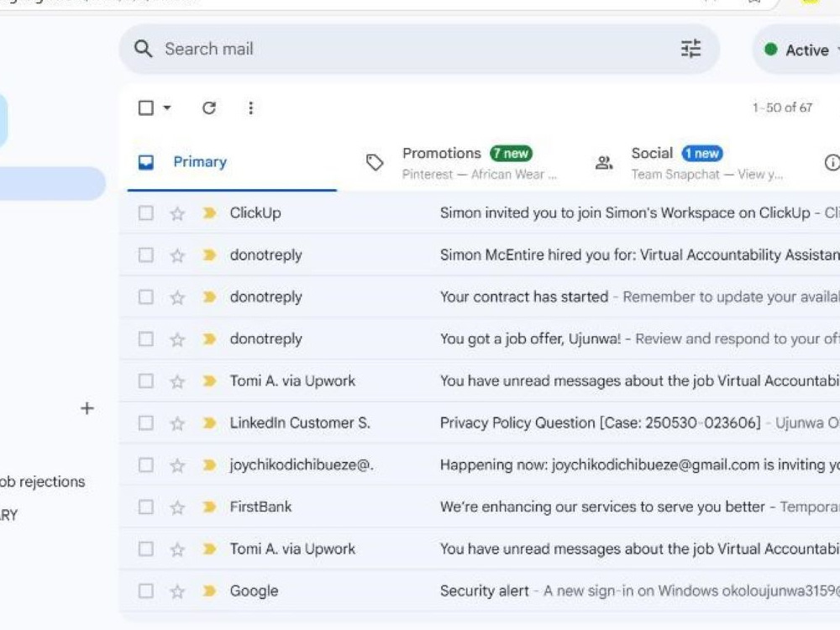Open Privacy Policy Question email
Image resolution: width=840 pixels, height=630 pixels.
pos(479,423)
